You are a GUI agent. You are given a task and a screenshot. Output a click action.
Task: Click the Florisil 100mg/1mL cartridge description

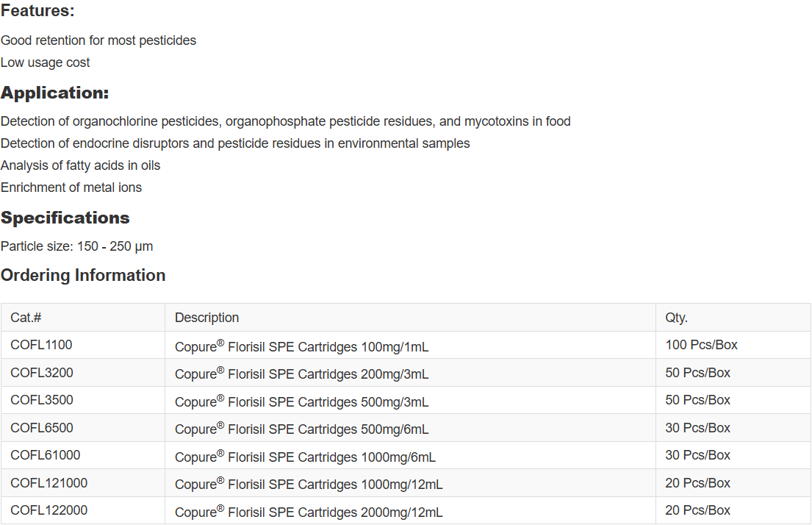(x=301, y=346)
